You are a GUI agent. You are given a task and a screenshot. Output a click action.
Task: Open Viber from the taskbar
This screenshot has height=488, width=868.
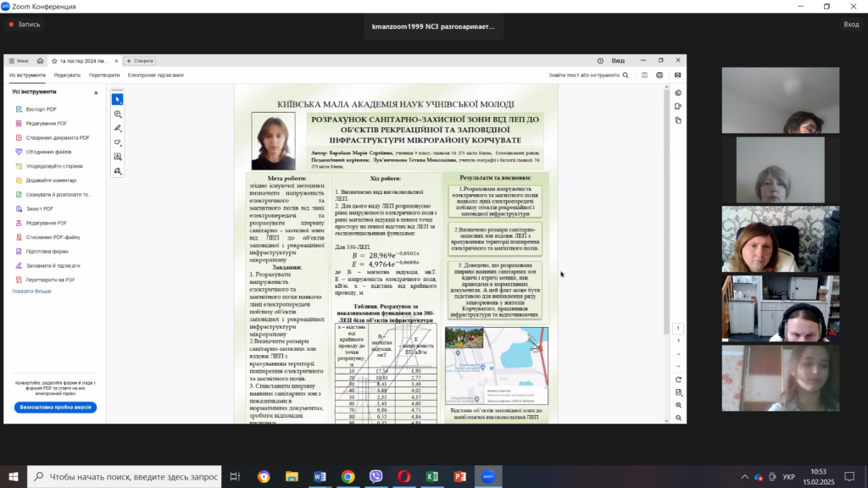[x=376, y=476]
